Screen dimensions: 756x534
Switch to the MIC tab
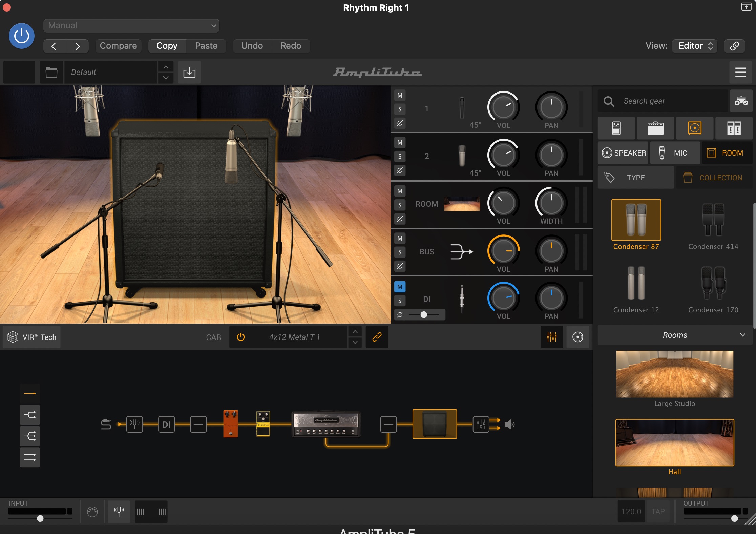[675, 153]
